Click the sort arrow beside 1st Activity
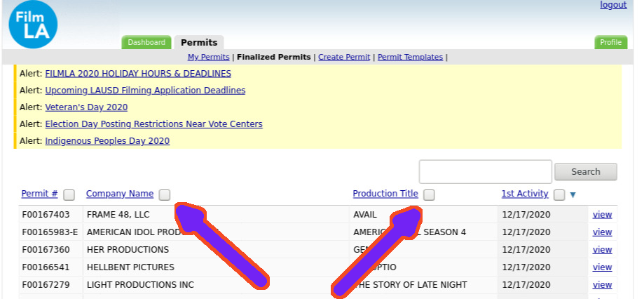Screen dimensions: 644x299 [573, 195]
